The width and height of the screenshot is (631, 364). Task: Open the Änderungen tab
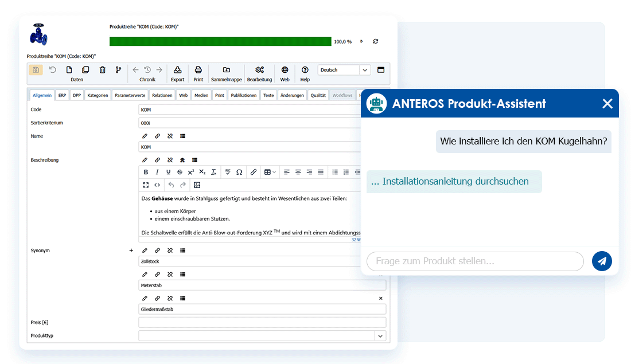click(x=292, y=95)
